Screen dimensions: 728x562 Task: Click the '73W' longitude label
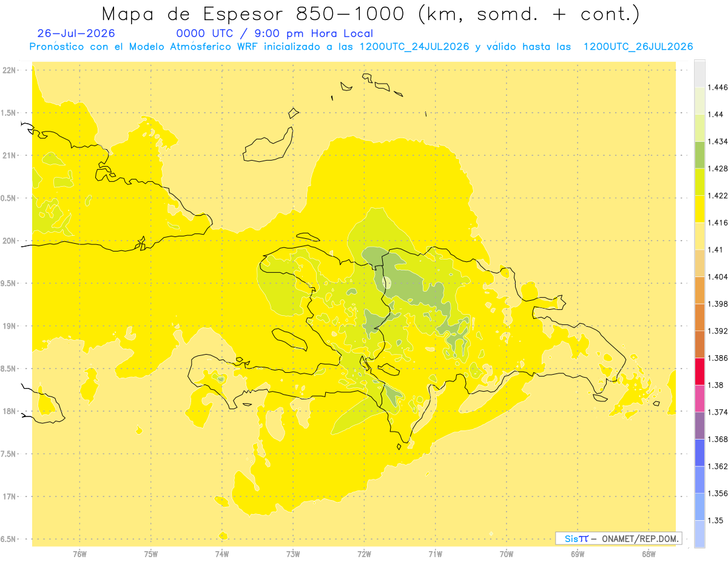point(293,554)
